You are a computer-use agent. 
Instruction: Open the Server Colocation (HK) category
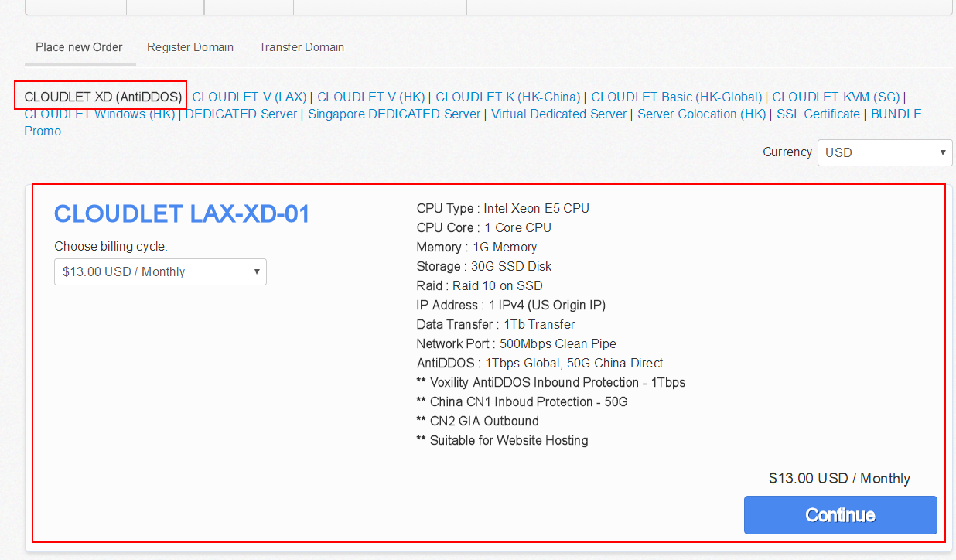tap(702, 114)
